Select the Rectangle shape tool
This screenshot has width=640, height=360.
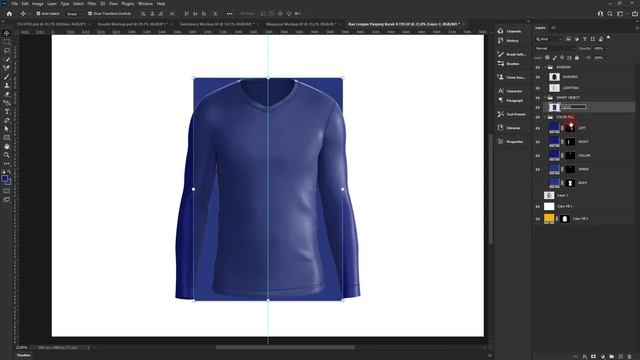tap(7, 138)
